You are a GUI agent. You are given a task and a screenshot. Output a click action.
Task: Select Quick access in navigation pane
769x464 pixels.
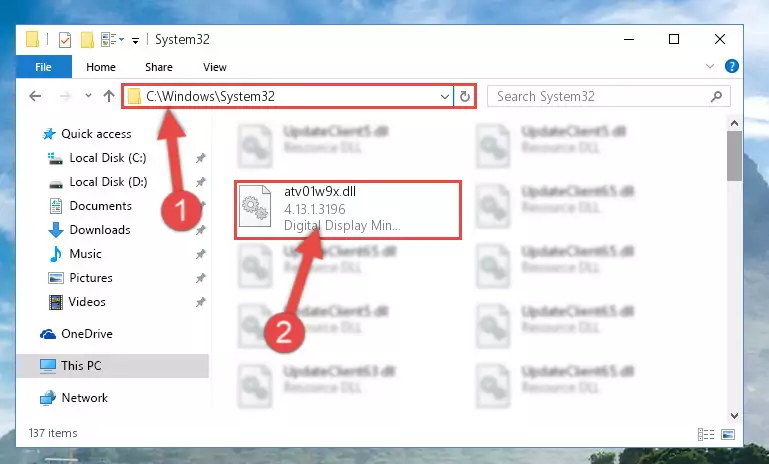tap(96, 134)
